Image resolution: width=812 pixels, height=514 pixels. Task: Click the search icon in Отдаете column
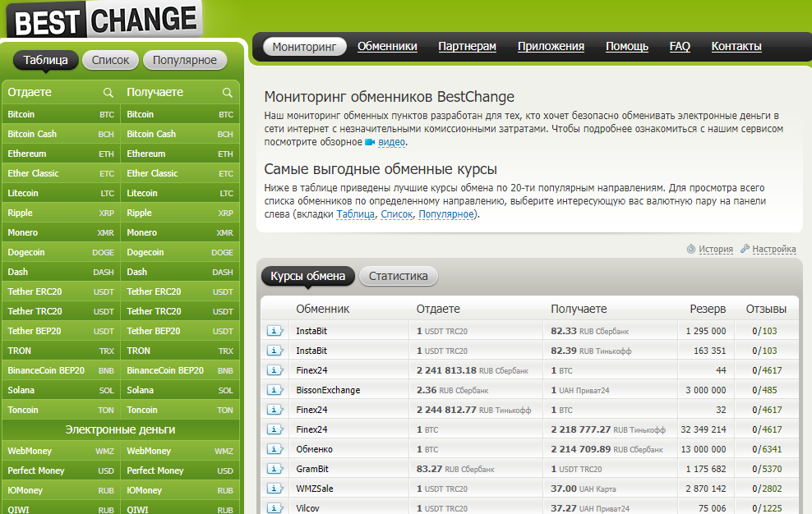click(x=108, y=93)
